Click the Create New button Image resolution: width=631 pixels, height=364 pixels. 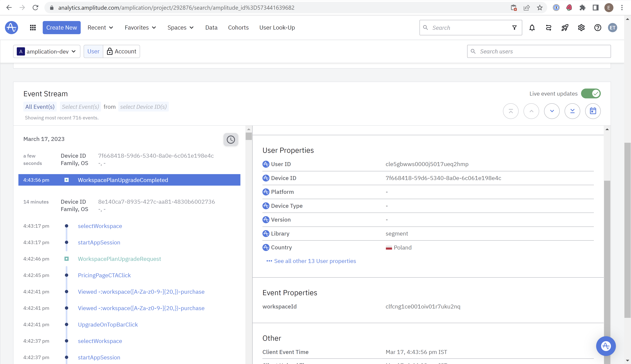[61, 27]
